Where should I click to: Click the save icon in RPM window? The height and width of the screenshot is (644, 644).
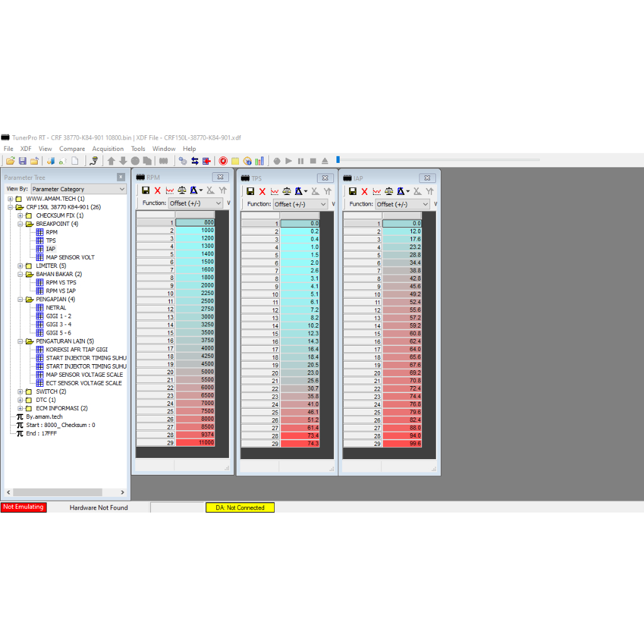point(145,190)
